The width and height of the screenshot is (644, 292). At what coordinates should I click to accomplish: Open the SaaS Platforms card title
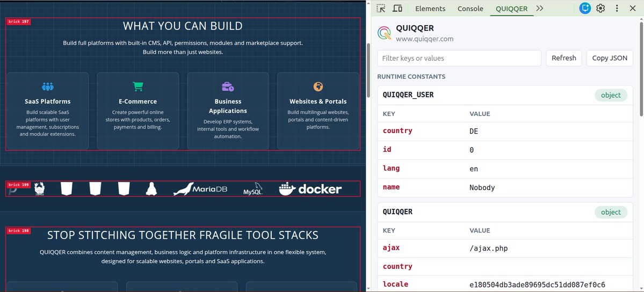(x=48, y=101)
